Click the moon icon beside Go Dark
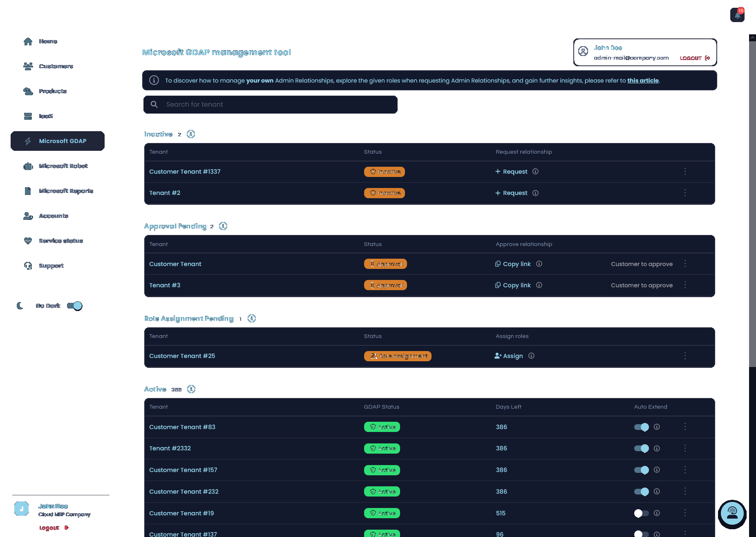The height and width of the screenshot is (537, 756). point(20,306)
